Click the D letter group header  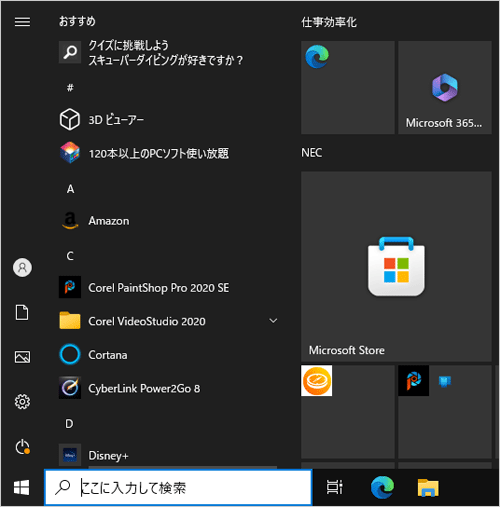69,424
